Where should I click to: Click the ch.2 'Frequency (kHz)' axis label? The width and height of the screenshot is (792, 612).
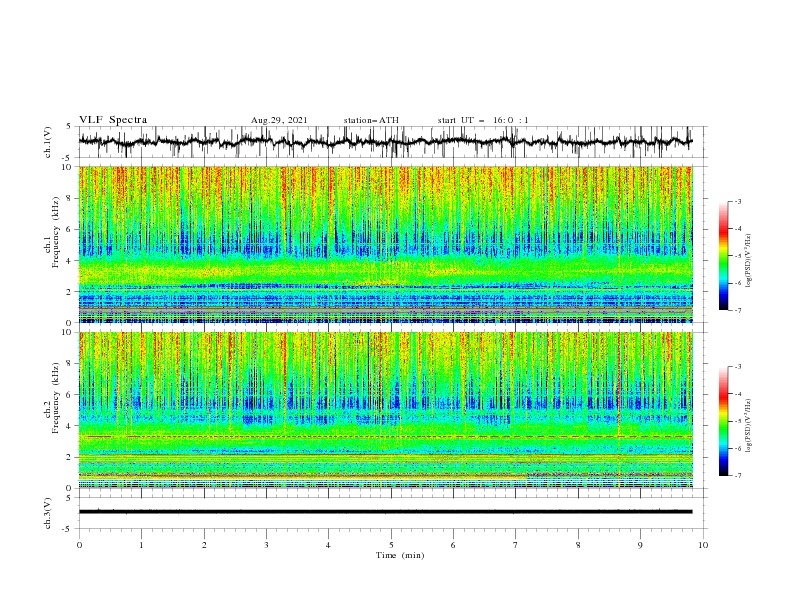56,399
